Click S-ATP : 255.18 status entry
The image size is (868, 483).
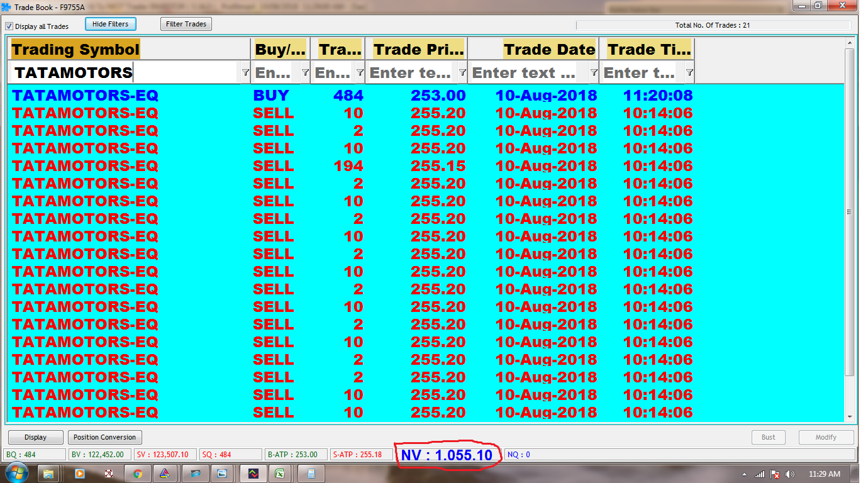[361, 455]
